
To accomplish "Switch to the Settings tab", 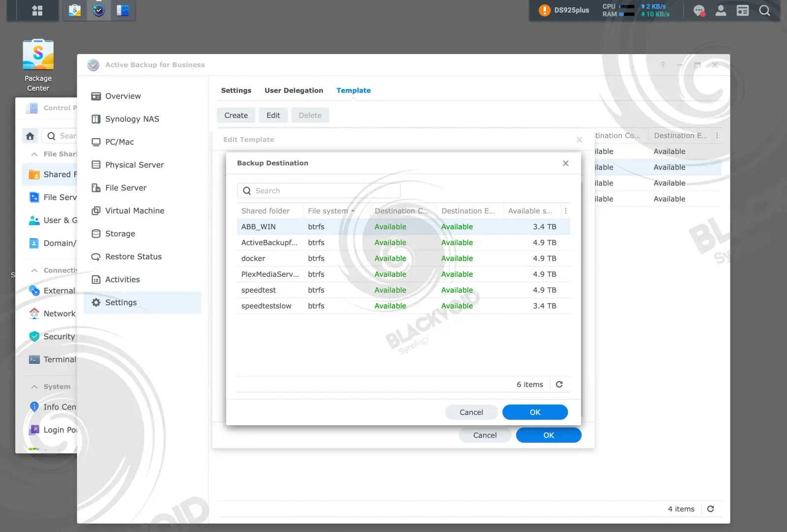I will [236, 90].
